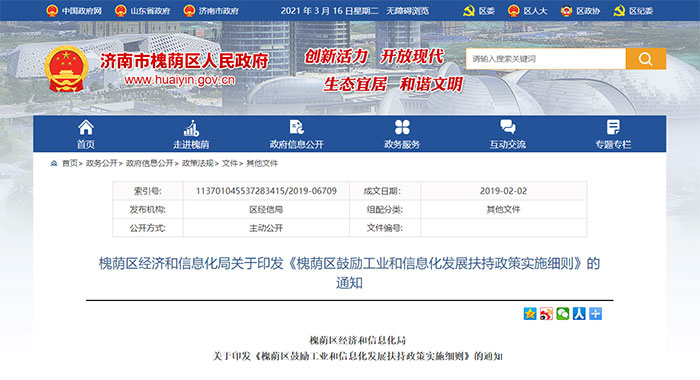Click the www.huaiyin.gov.cn site address
The width and height of the screenshot is (700, 380).
[x=179, y=80]
